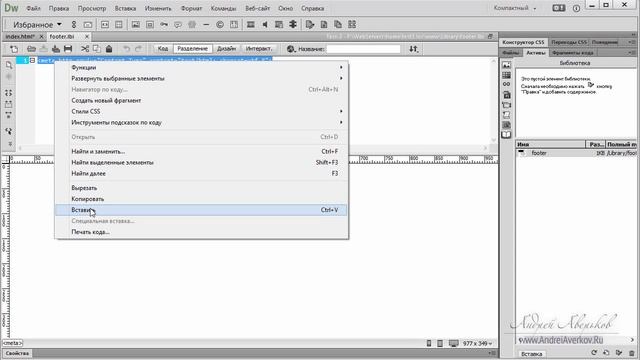Click the speaker audio icon in Insert bar
This screenshot has height=360, width=640.
click(264, 24)
